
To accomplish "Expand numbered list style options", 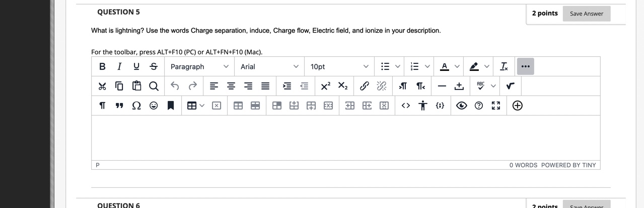I will [427, 67].
